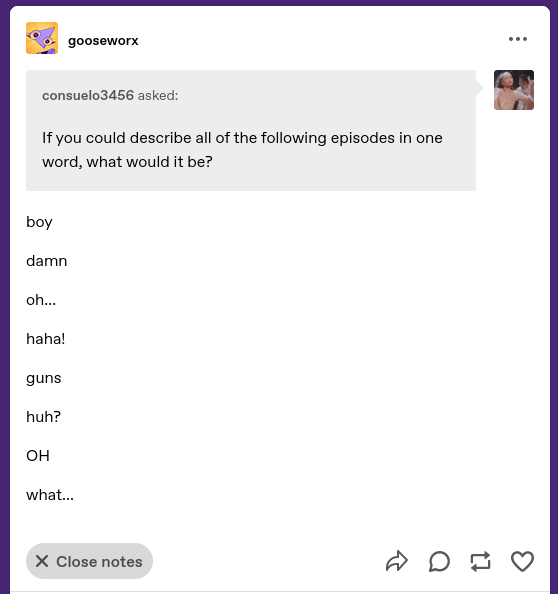Screen dimensions: 558x594
Task: Share the post with the arrow icon
Action: pyautogui.click(x=397, y=561)
